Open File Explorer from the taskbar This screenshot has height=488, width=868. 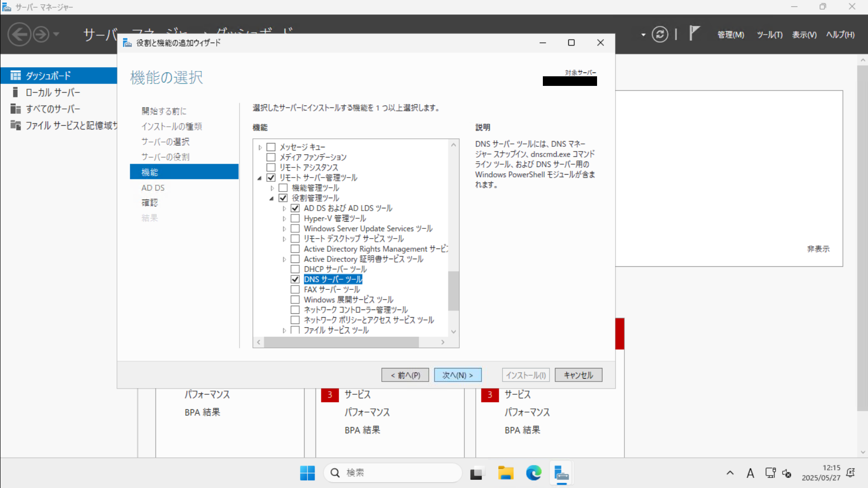pos(505,473)
